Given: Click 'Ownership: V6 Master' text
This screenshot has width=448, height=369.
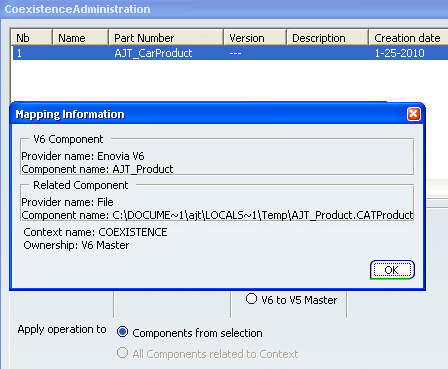Looking at the screenshot, I should (76, 245).
